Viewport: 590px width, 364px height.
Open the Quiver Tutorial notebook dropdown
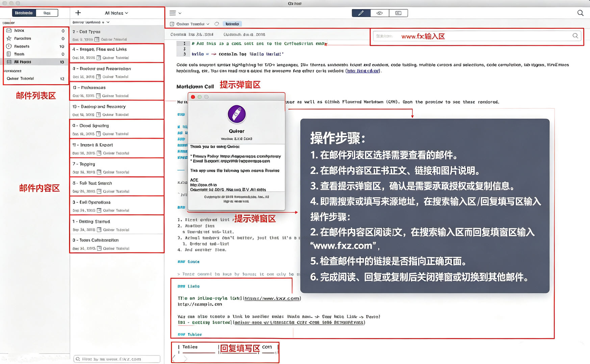[193, 24]
